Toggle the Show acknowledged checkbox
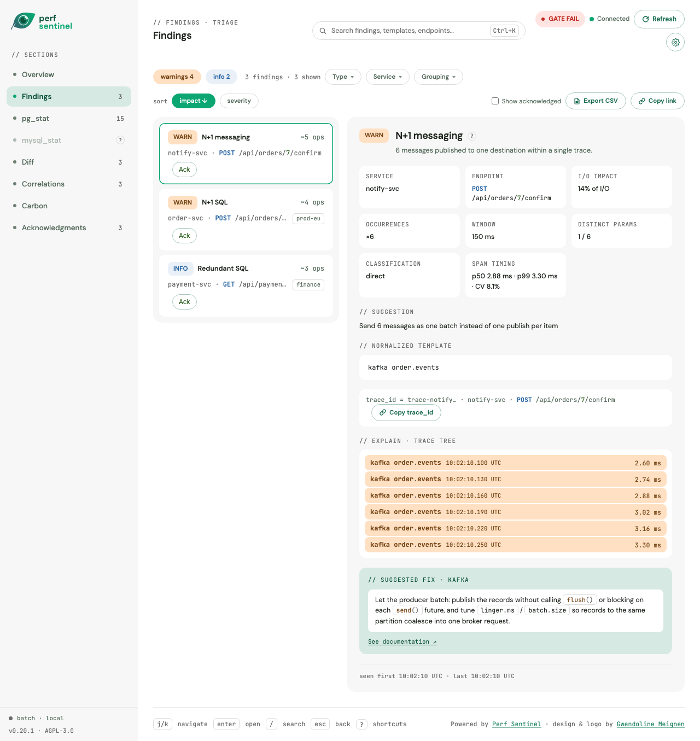700x741 pixels. click(x=495, y=101)
